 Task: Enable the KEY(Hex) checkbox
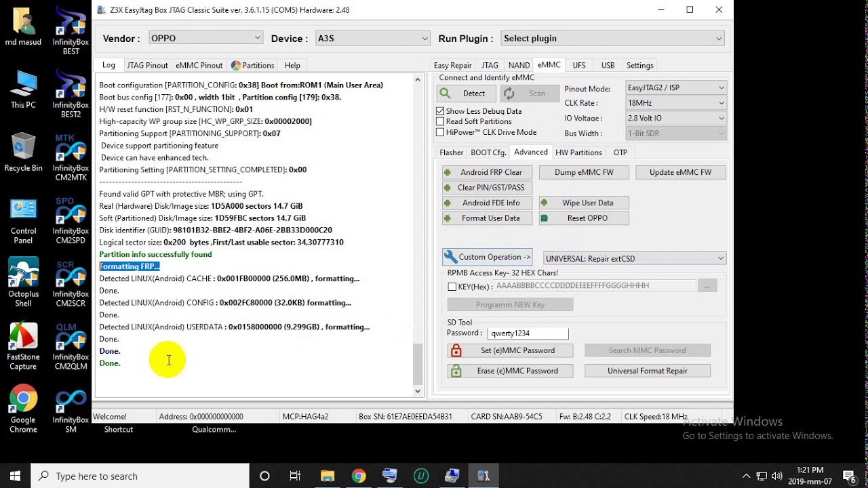[452, 287]
